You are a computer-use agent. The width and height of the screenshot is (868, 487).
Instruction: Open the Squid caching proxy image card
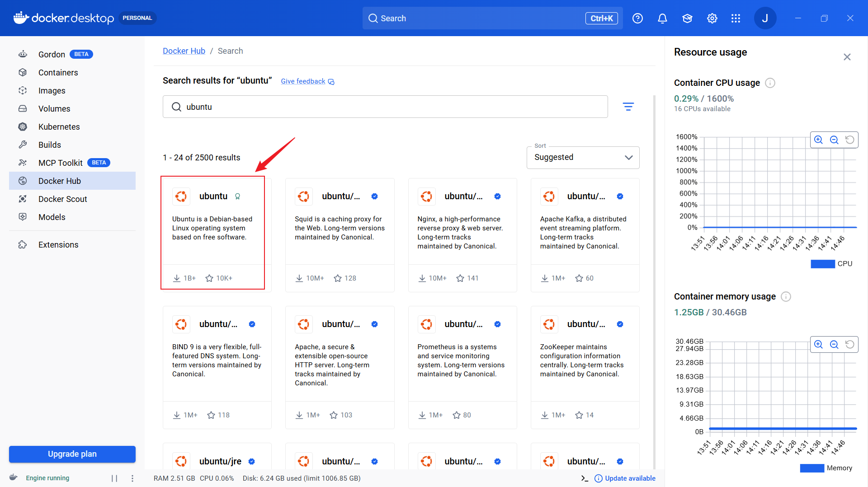[340, 235]
